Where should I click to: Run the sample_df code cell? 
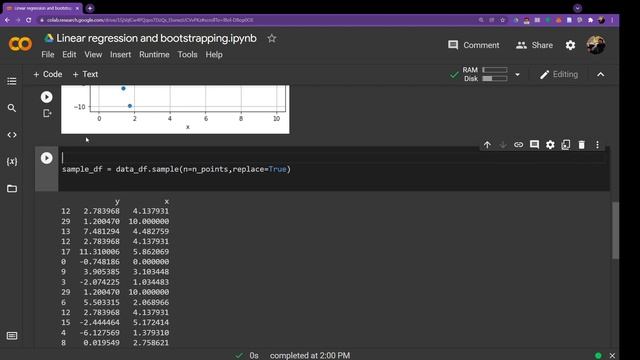tap(47, 158)
